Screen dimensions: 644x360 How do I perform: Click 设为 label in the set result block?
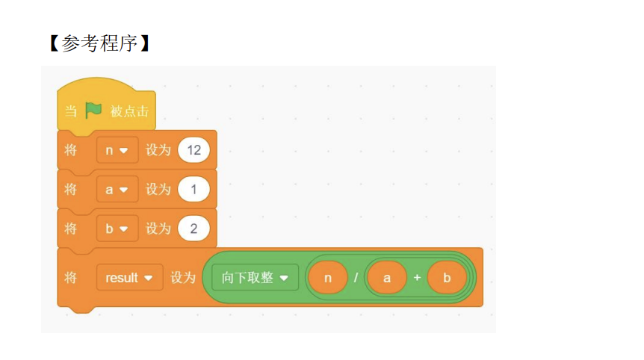[183, 278]
